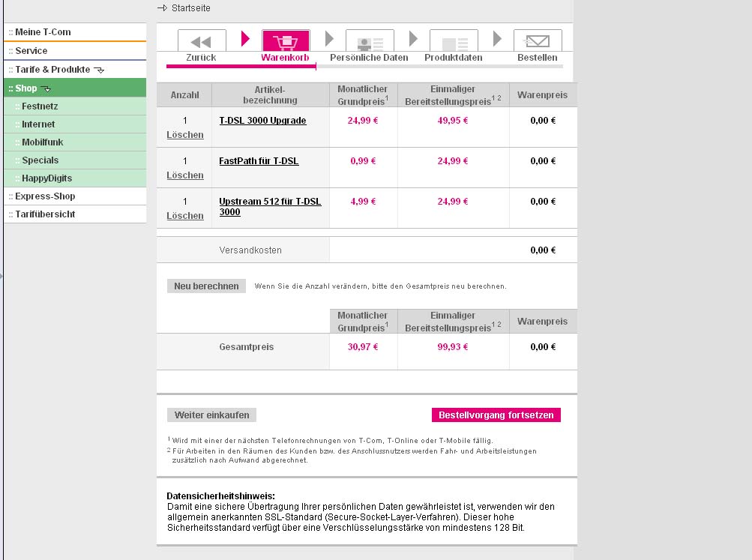Open Tarifübersicht menu item

tap(75, 214)
